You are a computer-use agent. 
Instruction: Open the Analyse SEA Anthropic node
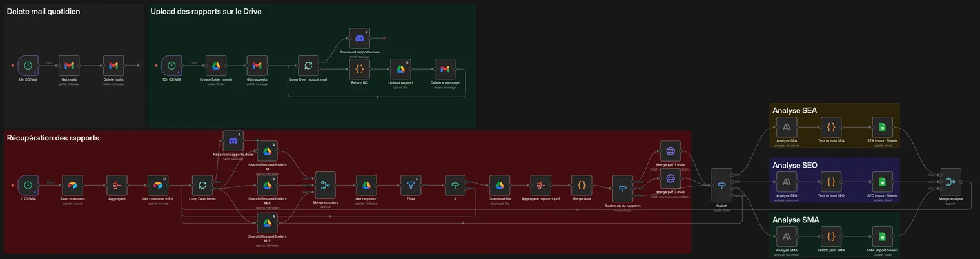tap(786, 127)
